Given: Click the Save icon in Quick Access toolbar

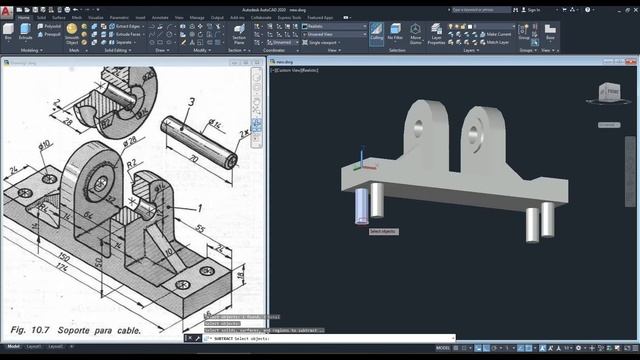Looking at the screenshot, I should [35, 9].
